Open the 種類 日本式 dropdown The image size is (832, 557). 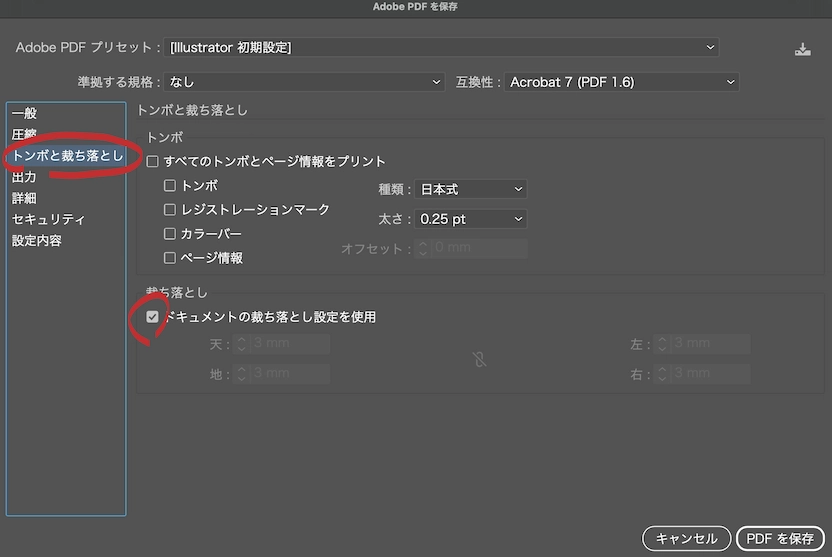471,189
